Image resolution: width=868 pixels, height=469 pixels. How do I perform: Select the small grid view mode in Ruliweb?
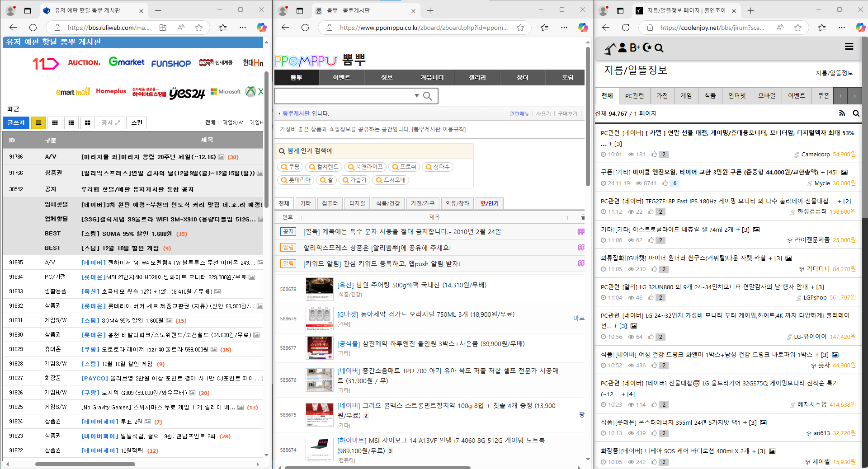pos(55,122)
